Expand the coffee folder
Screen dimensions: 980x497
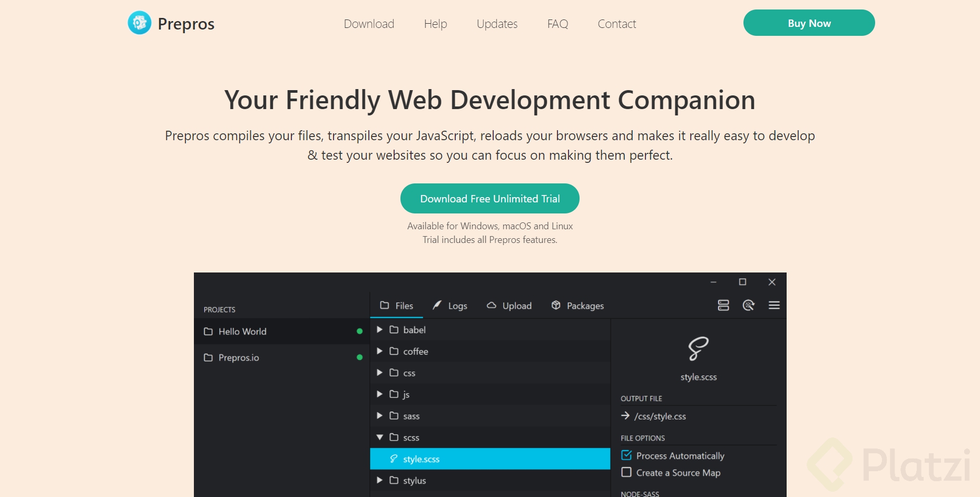tap(379, 351)
